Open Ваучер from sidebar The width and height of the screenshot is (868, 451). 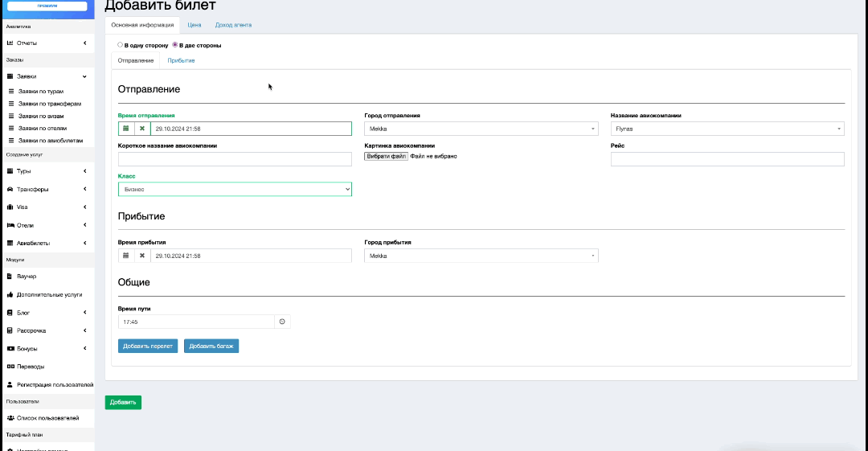click(x=27, y=277)
